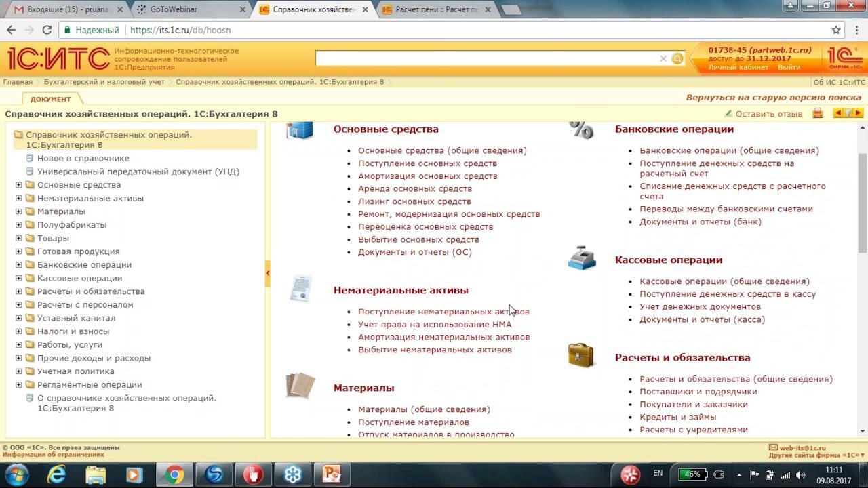This screenshot has height=488, width=868.
Task: Click the Материалы section icon
Action: click(x=300, y=386)
